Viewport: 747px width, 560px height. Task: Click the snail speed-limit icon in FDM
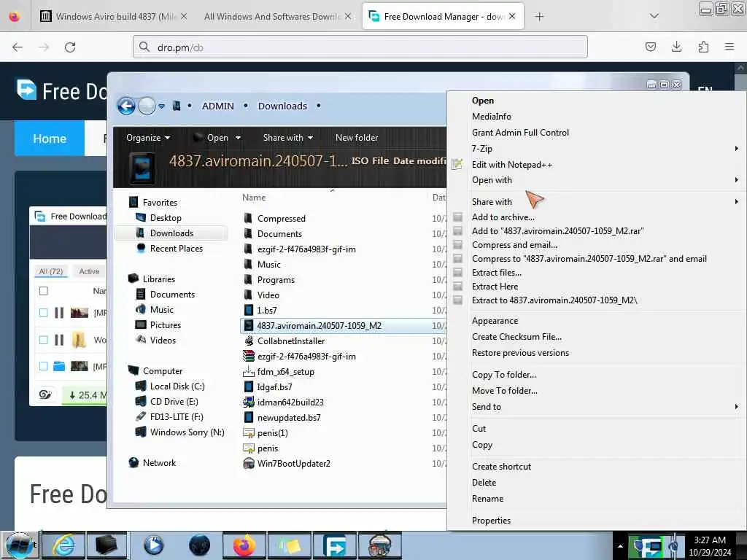[45, 394]
